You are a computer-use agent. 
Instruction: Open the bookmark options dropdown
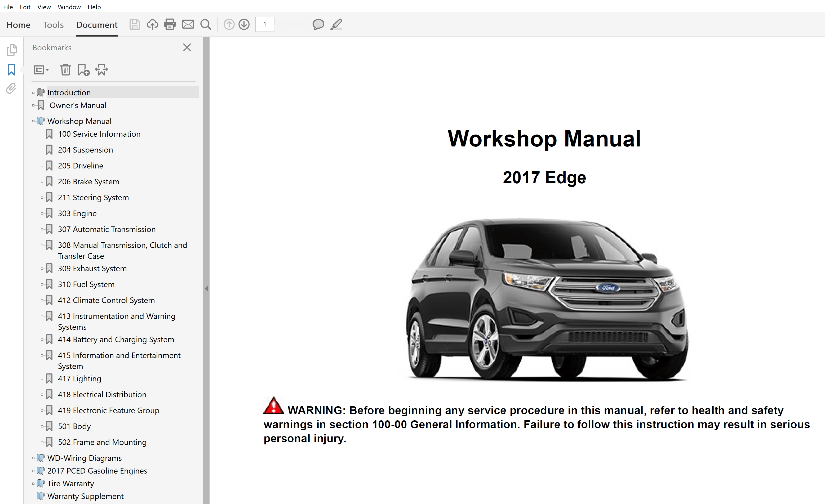41,70
